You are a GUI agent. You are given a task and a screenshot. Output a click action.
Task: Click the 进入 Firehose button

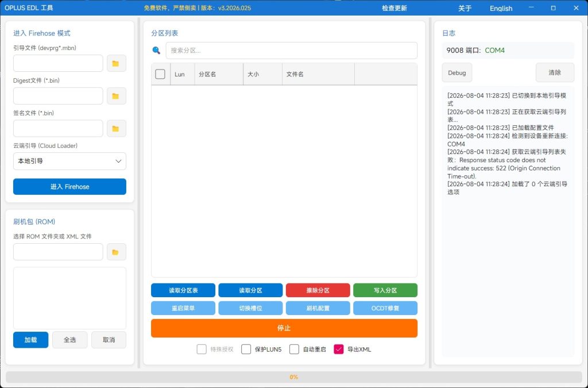tap(69, 186)
